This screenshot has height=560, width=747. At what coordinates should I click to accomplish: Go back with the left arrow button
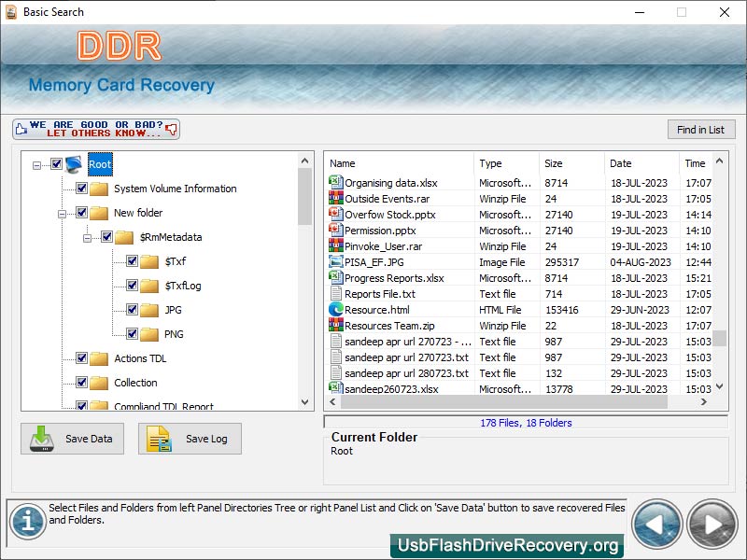[657, 525]
